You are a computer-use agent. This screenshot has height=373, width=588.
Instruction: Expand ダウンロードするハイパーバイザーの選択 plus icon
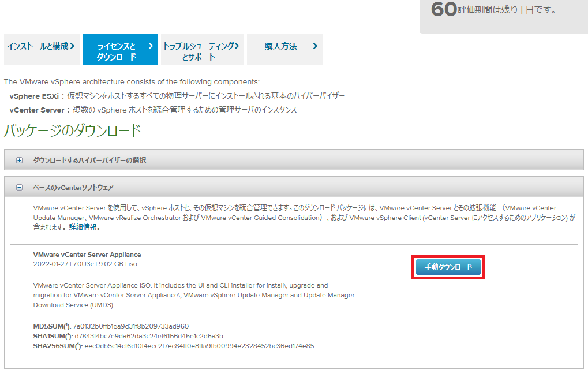pos(19,161)
